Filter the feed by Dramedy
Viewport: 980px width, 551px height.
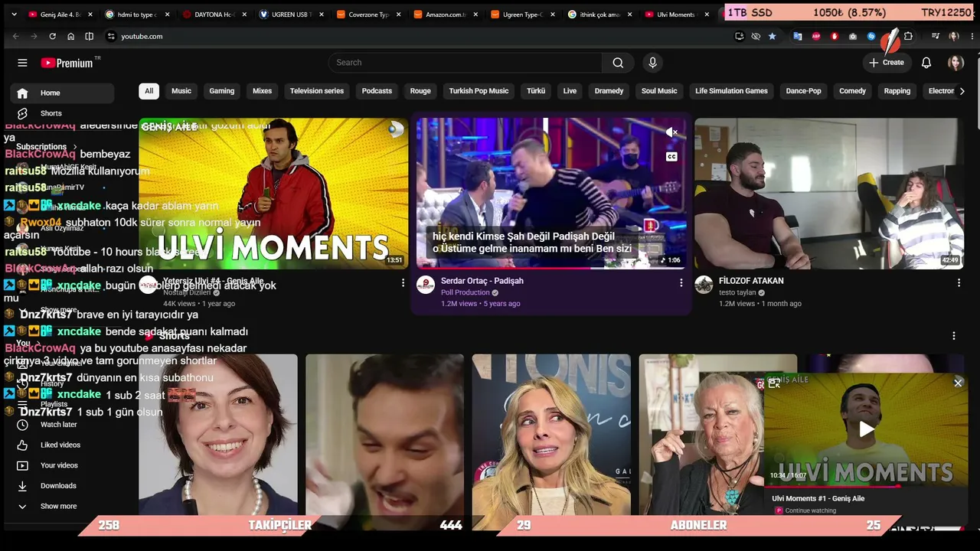click(609, 91)
